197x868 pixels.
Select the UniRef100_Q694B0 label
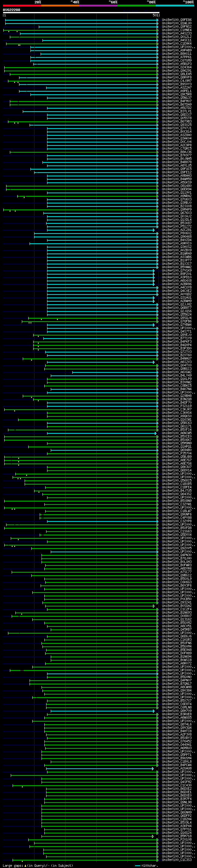tap(177, 450)
